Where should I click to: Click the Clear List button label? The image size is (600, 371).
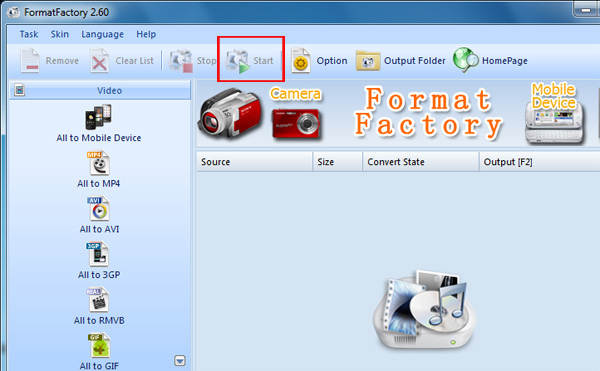tap(134, 61)
